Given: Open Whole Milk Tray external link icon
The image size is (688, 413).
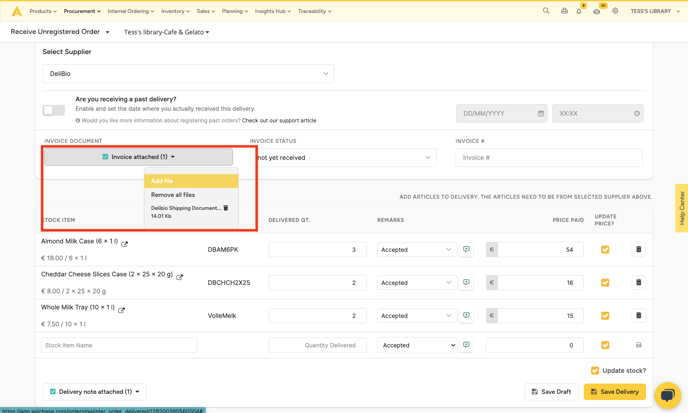Looking at the screenshot, I should (x=122, y=310).
